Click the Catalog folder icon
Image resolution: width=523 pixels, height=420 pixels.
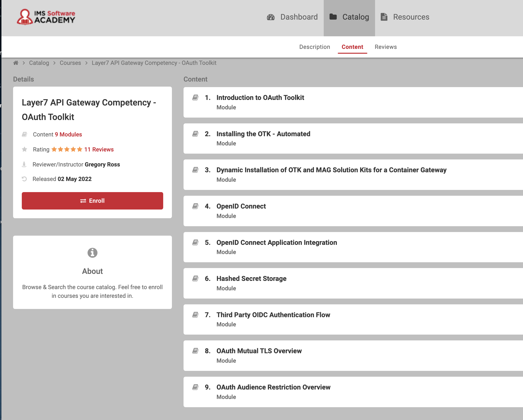pos(334,17)
